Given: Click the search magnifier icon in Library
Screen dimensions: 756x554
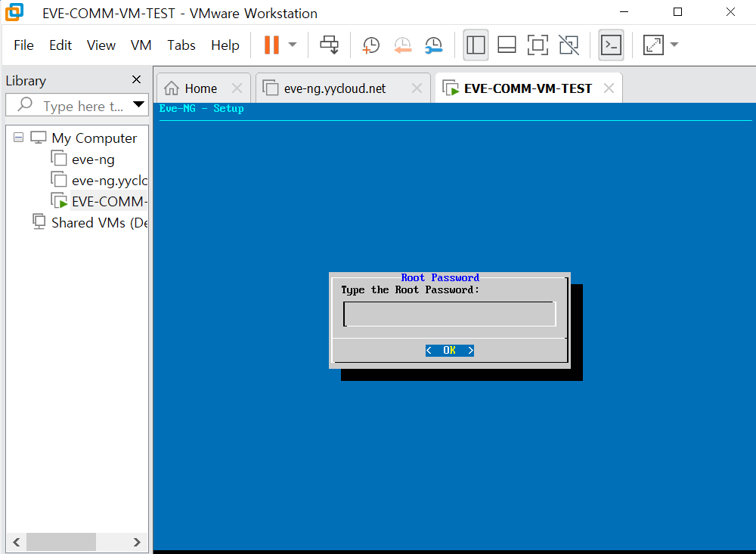Looking at the screenshot, I should [x=25, y=104].
